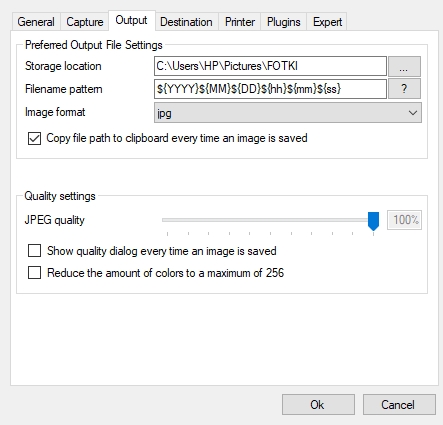Select the Destination tab
Image resolution: width=443 pixels, height=425 pixels.
186,22
